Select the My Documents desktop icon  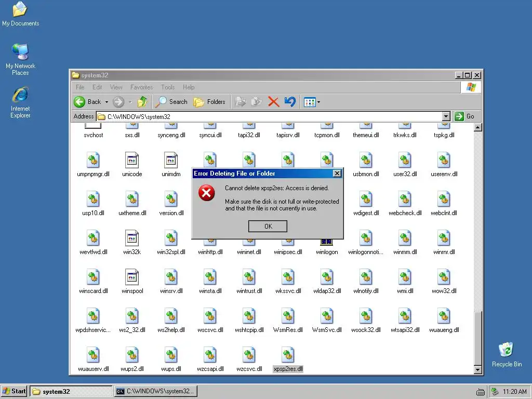20,14
